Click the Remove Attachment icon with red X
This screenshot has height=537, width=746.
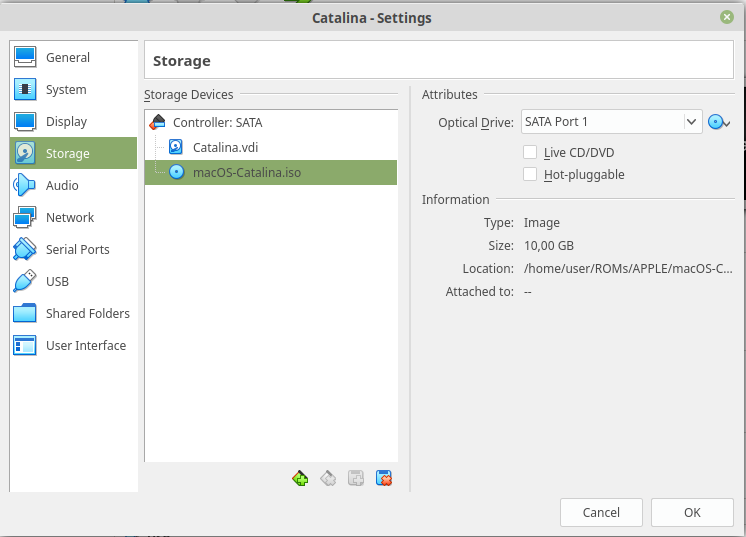(x=383, y=478)
